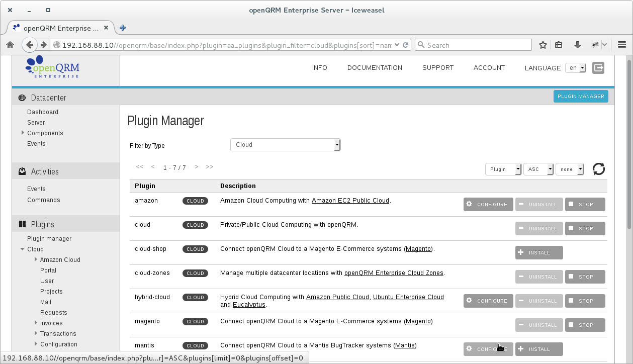The width and height of the screenshot is (633, 364).
Task: Go to the next page with > pager
Action: point(197,167)
